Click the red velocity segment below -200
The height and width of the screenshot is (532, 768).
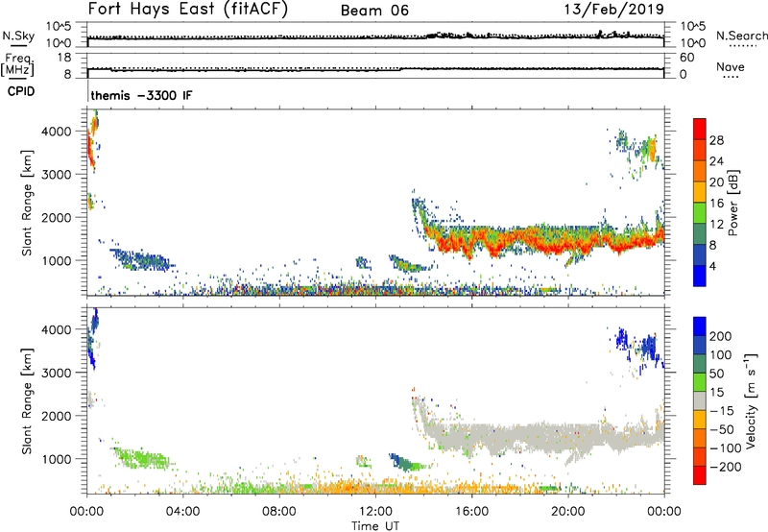(x=700, y=475)
